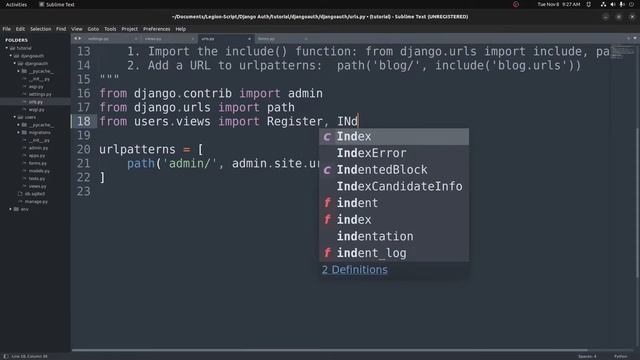Switch to the settings.py tab
Image resolution: width=640 pixels, height=360 pixels.
[112, 39]
